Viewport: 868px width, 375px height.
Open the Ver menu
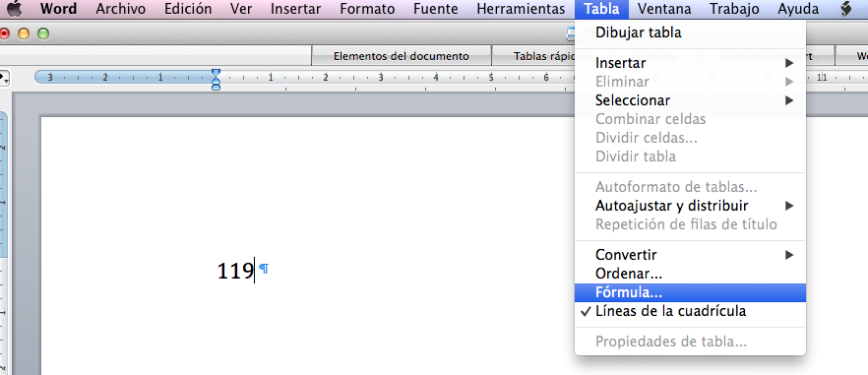241,9
